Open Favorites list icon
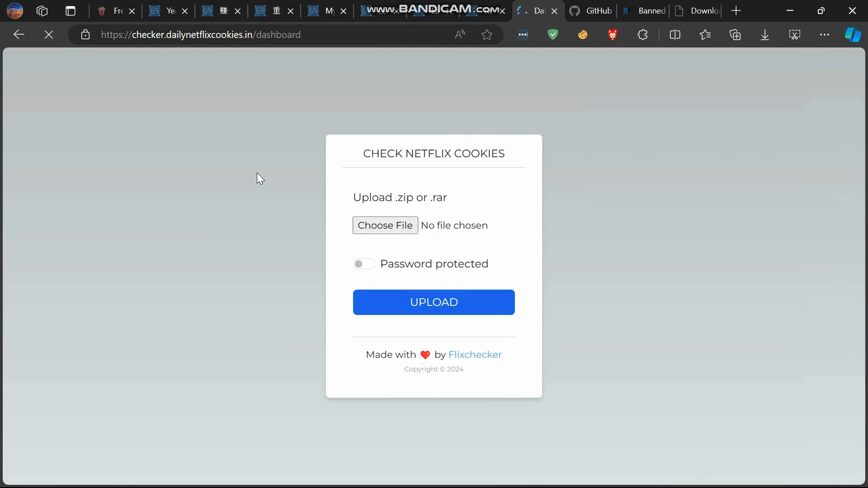868x488 pixels. pos(705,35)
